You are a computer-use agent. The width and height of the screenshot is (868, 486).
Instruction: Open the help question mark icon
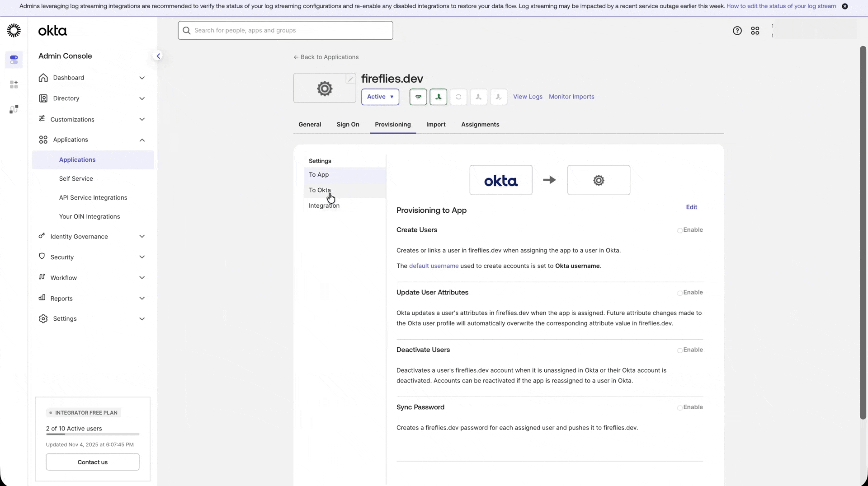(x=737, y=31)
